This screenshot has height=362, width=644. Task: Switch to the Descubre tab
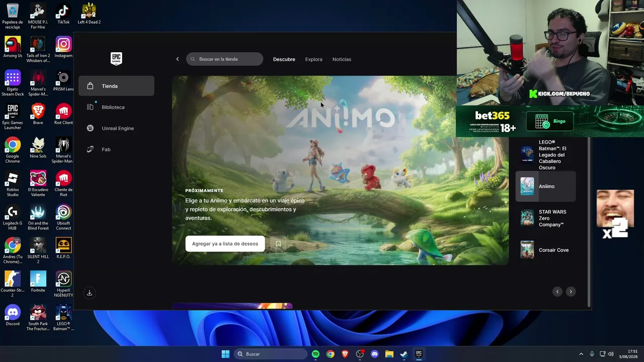click(x=284, y=59)
